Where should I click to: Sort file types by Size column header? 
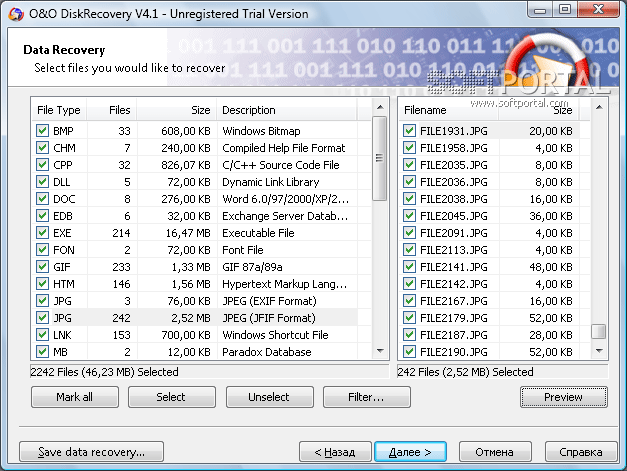(177, 110)
